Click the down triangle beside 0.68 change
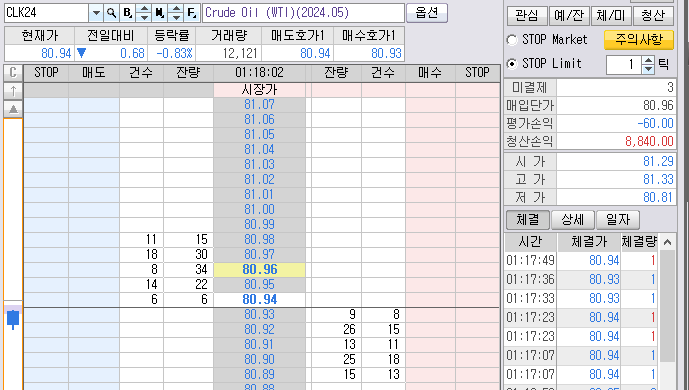 click(81, 53)
